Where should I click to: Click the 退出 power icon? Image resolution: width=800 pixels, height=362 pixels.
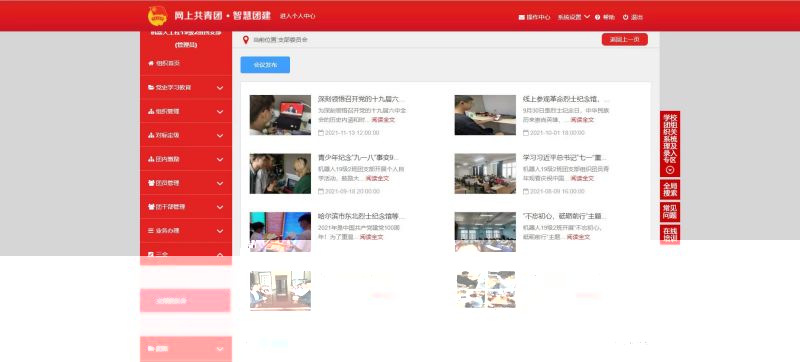click(x=626, y=17)
